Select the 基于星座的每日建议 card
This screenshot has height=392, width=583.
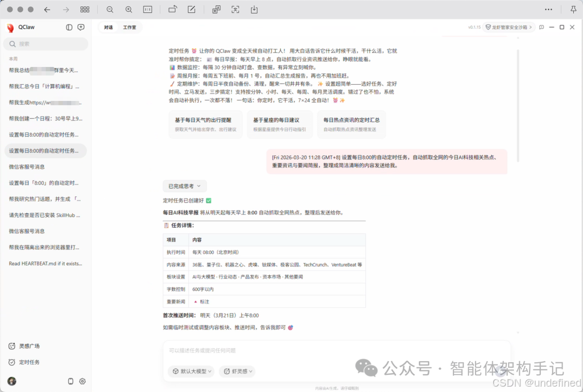(x=280, y=125)
